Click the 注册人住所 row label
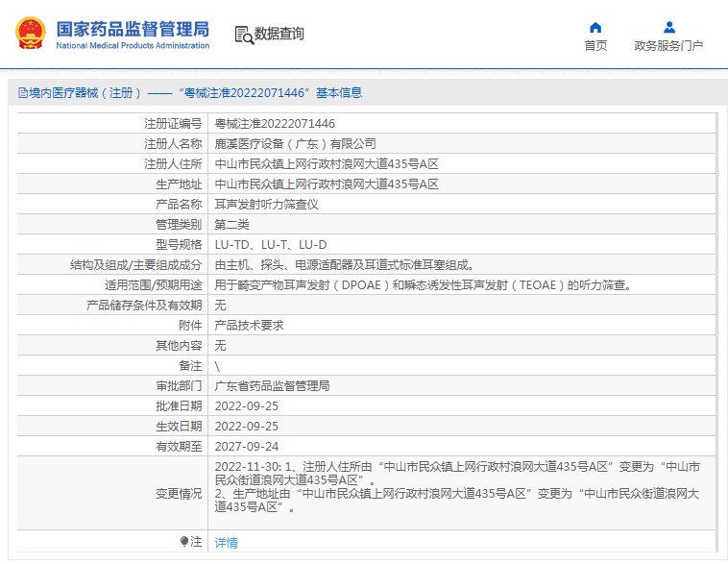Screen dimensions: 728x564 (173, 164)
